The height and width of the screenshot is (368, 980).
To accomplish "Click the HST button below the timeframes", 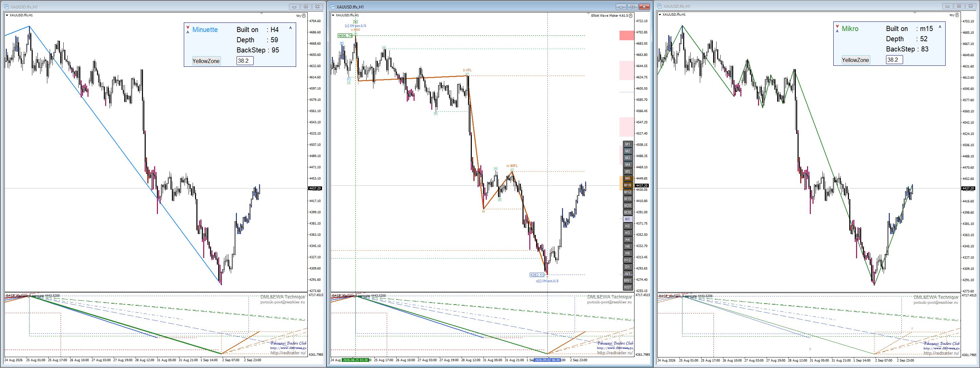I will coord(627,287).
